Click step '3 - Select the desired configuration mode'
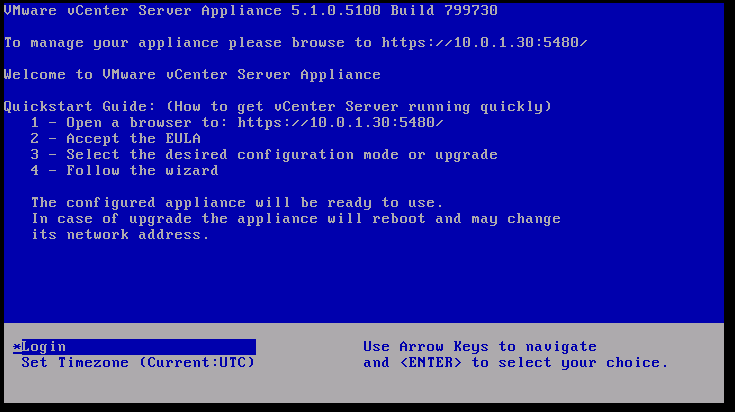The image size is (735, 412). 264,155
